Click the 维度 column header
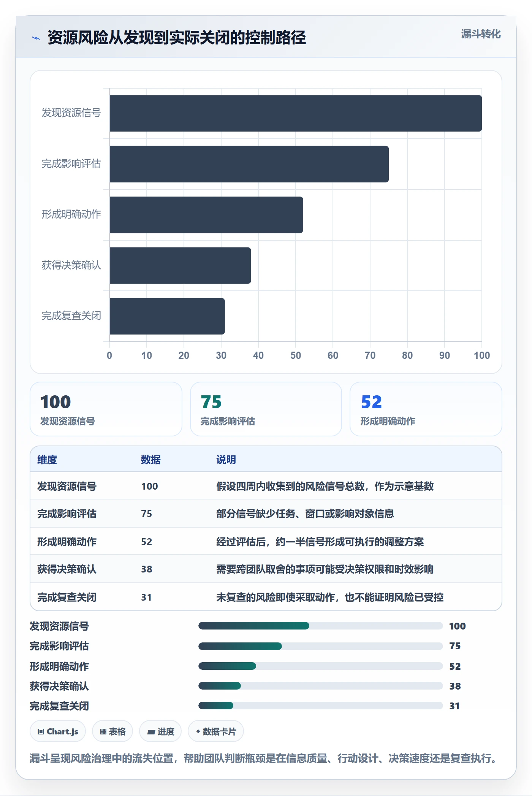Screen dimensions: 532x796 pos(47,460)
